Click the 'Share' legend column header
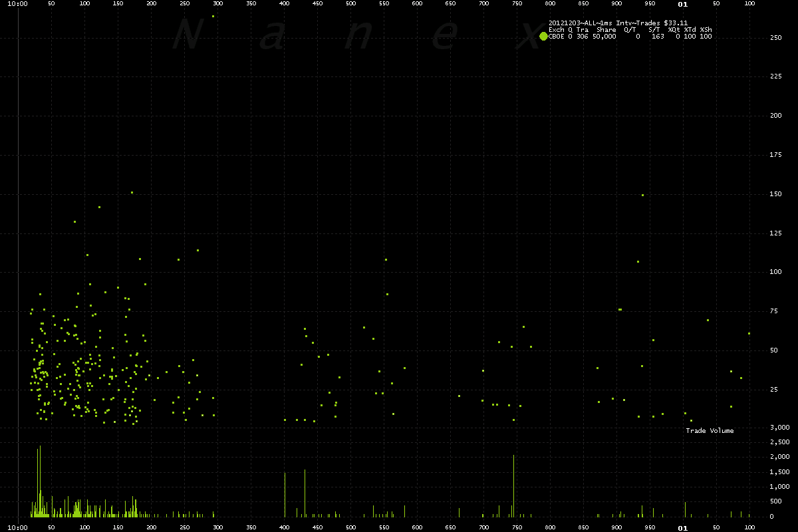Screen dimensions: 798x532 tap(606, 30)
